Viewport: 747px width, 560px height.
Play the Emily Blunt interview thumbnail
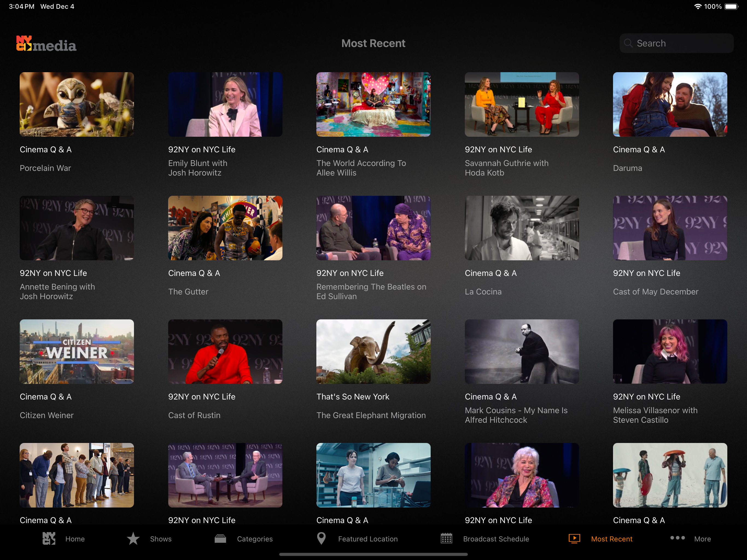pos(225,104)
